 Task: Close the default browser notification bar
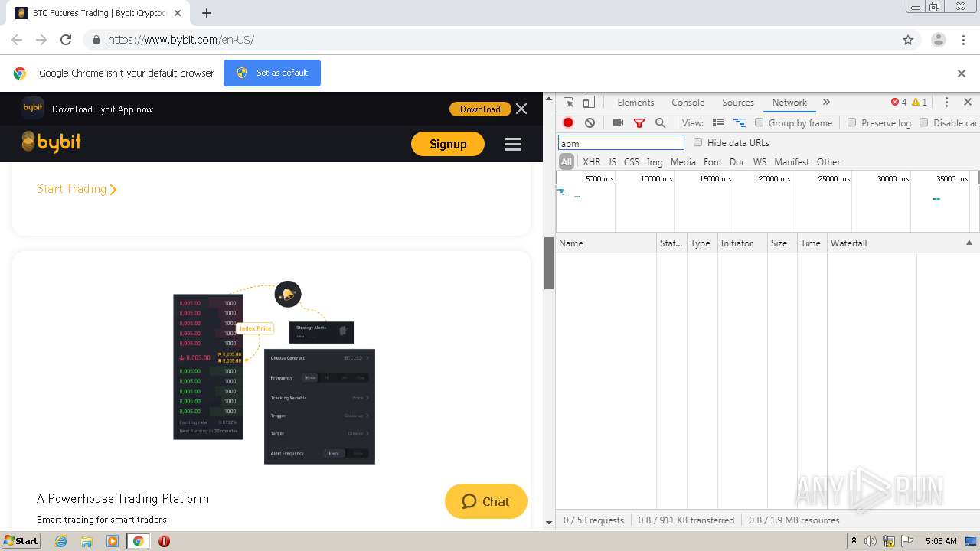pos(962,73)
